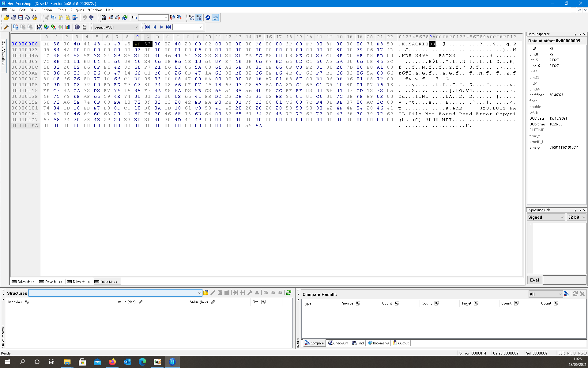Toggle hex display on Member column
Image resolution: width=588 pixels, height=368 pixels.
pyautogui.click(x=27, y=302)
